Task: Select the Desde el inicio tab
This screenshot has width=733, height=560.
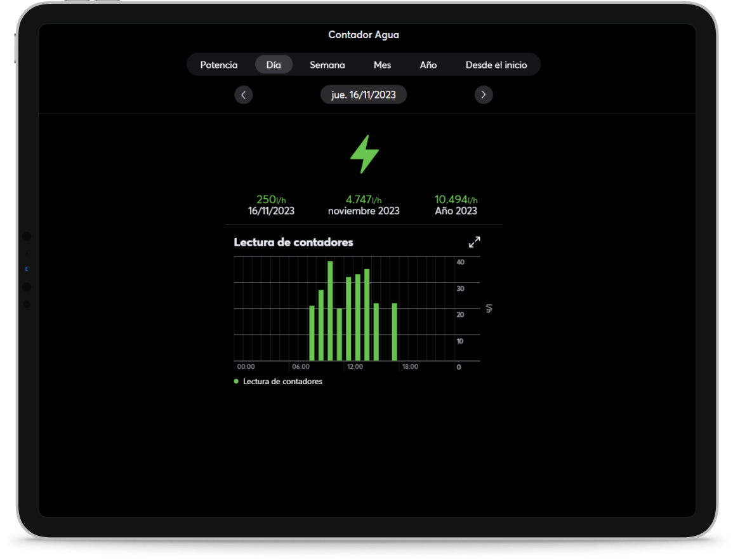Action: pos(496,65)
